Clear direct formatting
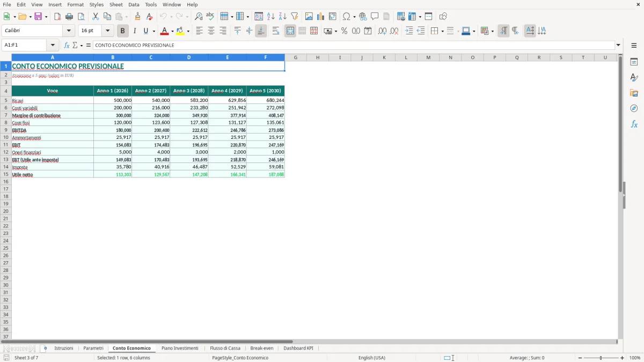 (149, 17)
